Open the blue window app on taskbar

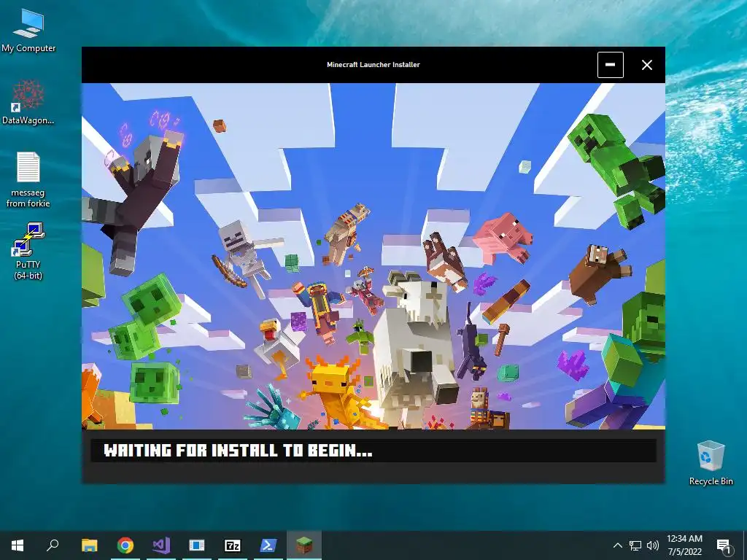(197, 545)
